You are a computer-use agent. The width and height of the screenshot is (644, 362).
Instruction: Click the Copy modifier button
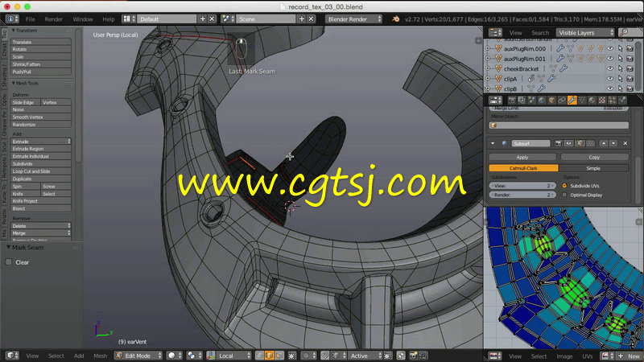(594, 157)
